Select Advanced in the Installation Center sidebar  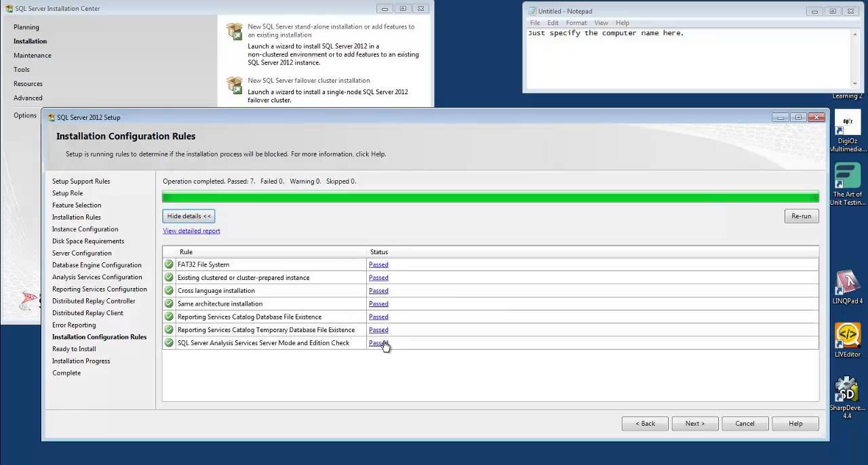[x=28, y=98]
